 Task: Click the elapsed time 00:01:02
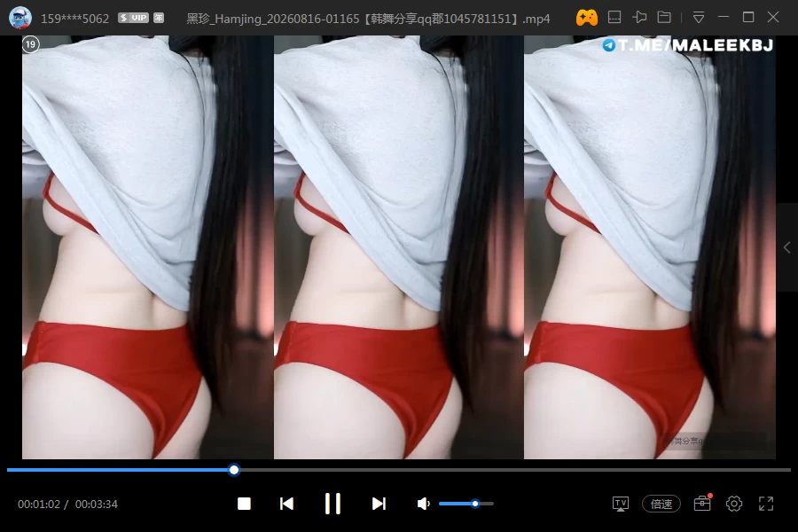[x=39, y=504]
